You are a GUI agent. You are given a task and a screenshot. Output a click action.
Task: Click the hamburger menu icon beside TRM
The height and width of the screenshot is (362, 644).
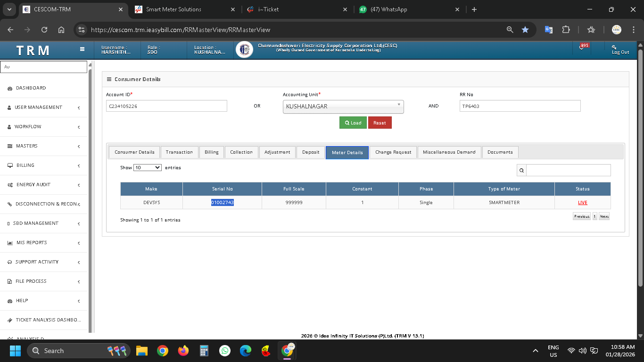click(82, 49)
